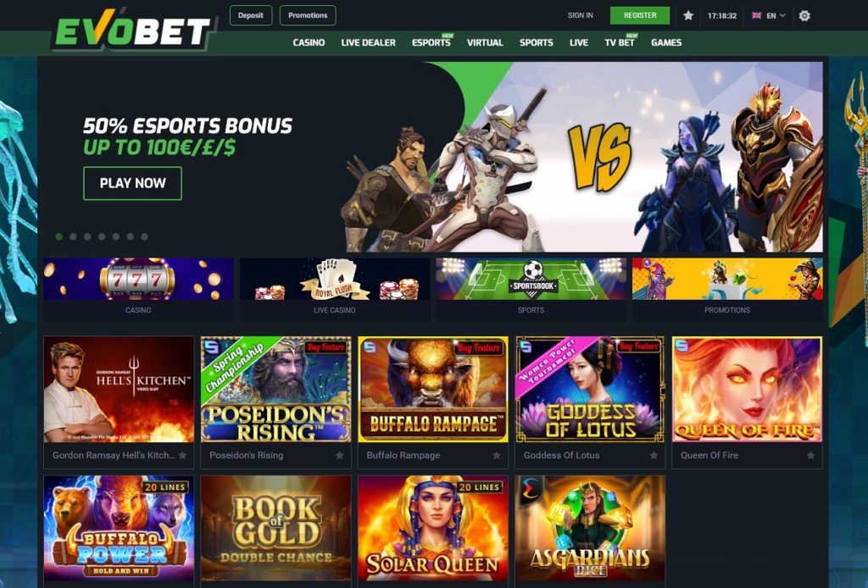Image resolution: width=868 pixels, height=588 pixels.
Task: Go to the LIVE DEALER section
Action: (x=368, y=42)
